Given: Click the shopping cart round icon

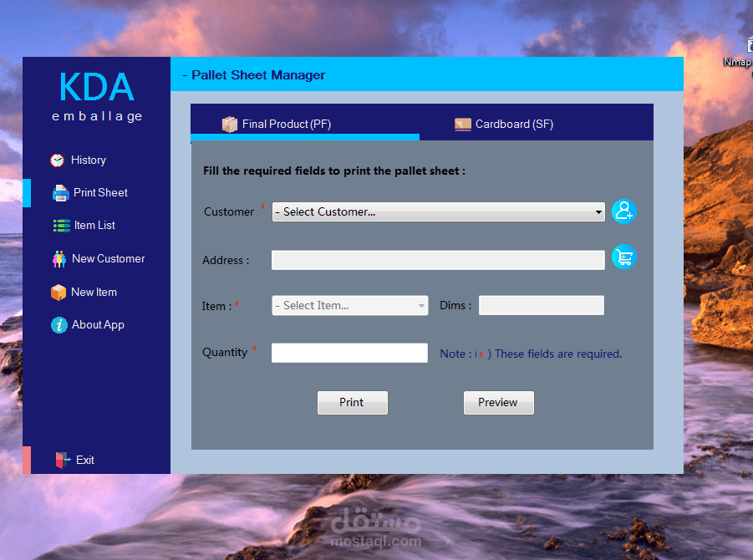Looking at the screenshot, I should (623, 257).
